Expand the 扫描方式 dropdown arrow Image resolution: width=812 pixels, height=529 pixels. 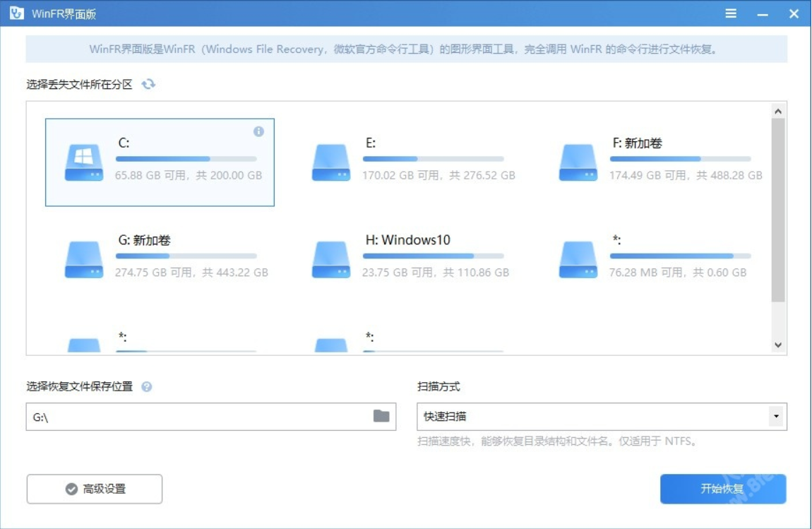(777, 417)
